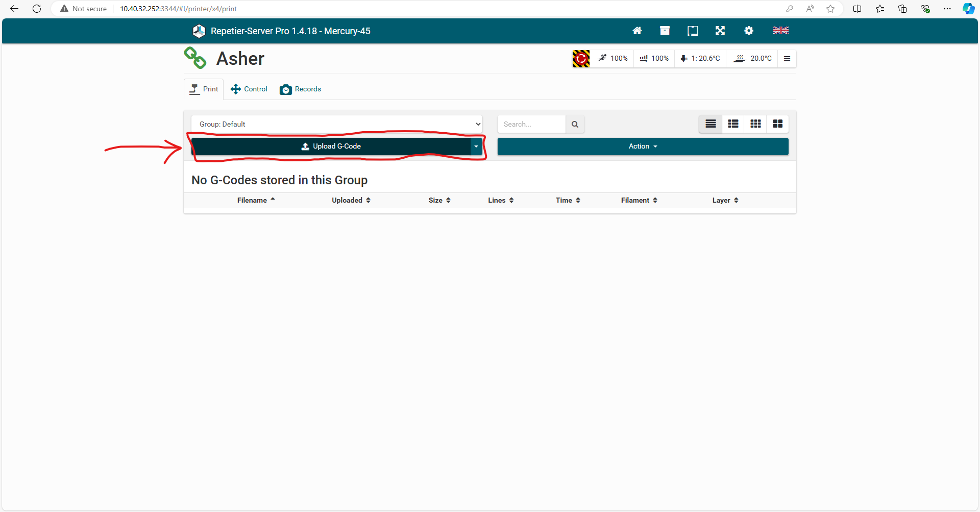This screenshot has width=980, height=512.
Task: Click the Not secure site warning
Action: click(84, 9)
